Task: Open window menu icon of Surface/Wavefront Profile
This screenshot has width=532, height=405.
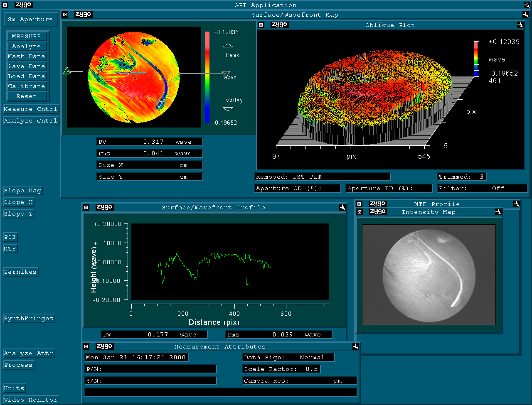Action: (x=86, y=207)
